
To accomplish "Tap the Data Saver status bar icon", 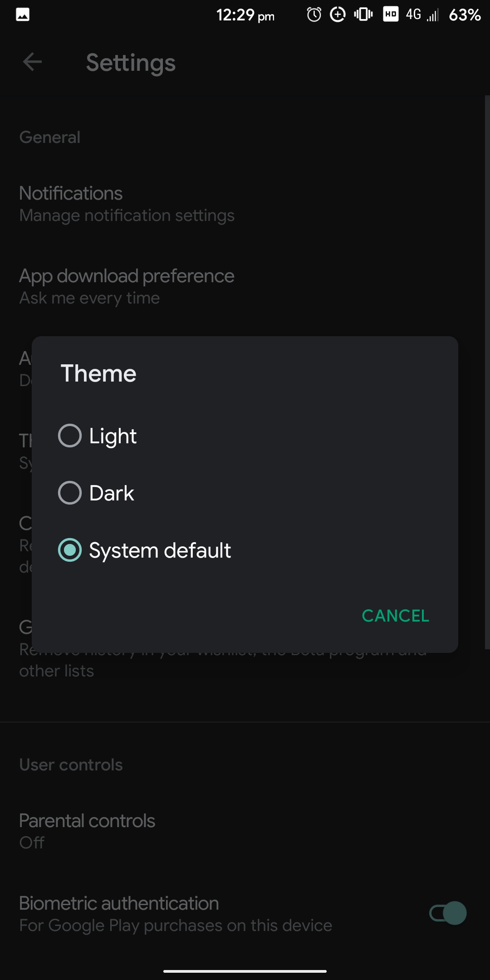I will click(338, 15).
